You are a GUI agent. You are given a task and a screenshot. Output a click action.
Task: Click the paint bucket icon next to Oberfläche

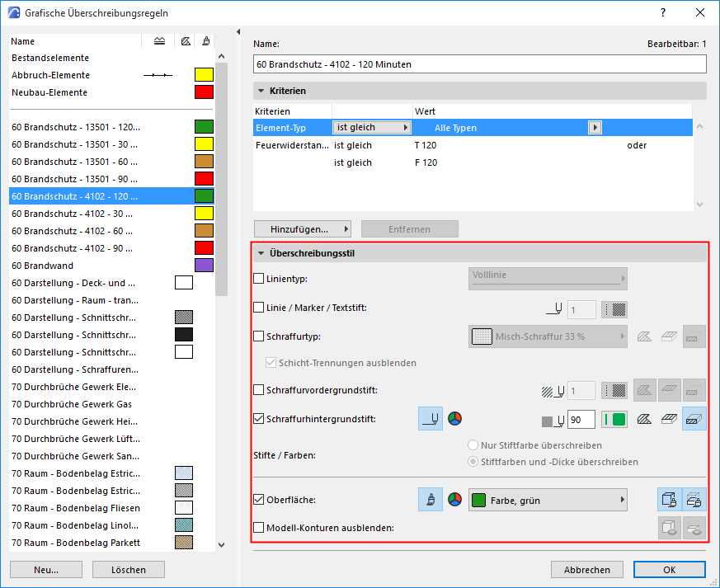pos(431,500)
